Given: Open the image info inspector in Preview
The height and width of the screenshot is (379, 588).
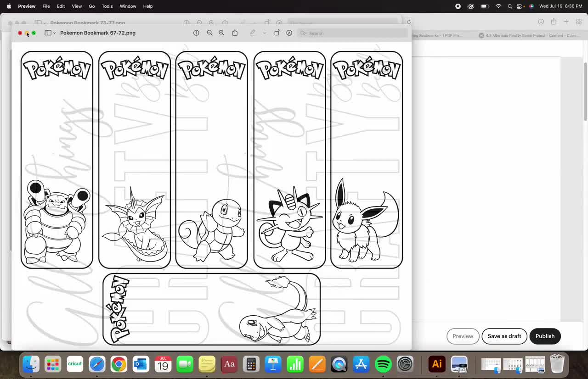Looking at the screenshot, I should pyautogui.click(x=196, y=33).
